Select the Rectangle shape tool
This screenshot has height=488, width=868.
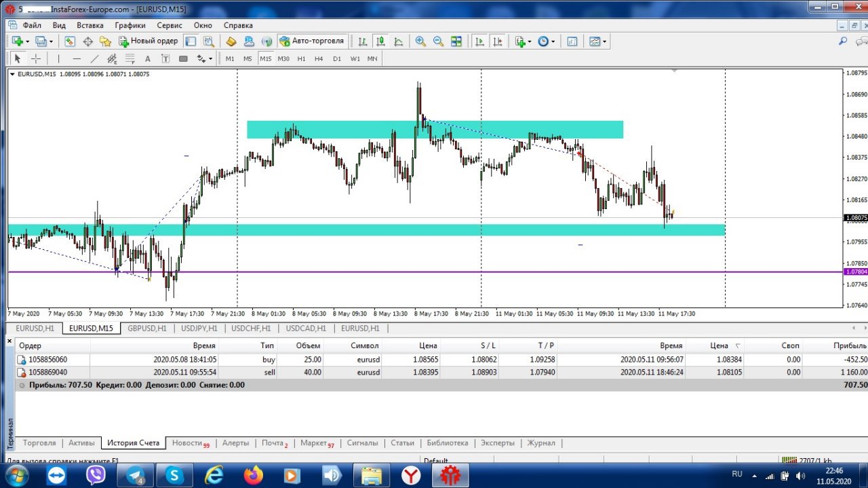[x=183, y=59]
